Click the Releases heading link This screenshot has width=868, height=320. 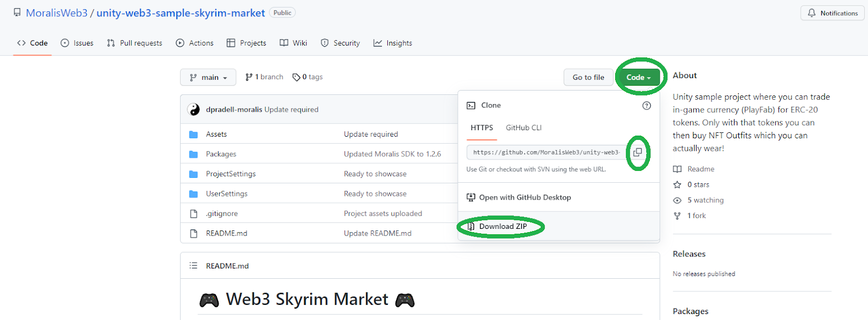(x=689, y=254)
